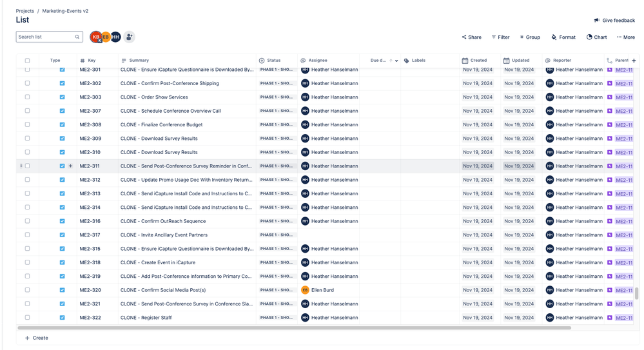Select the checkbox for ME2-322 row
644x350 pixels.
(x=27, y=318)
